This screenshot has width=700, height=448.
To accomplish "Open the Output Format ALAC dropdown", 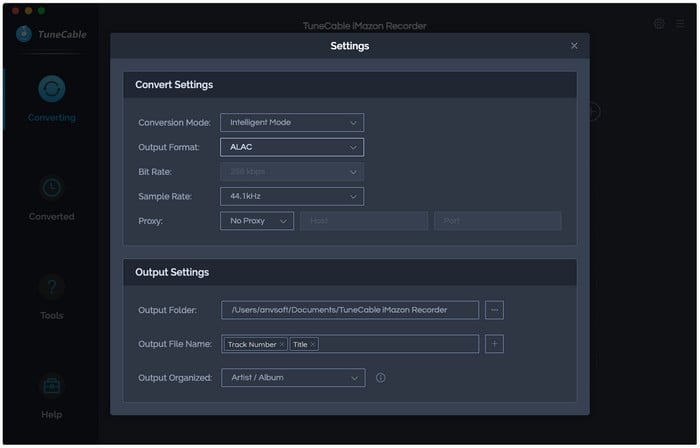I will [x=292, y=147].
